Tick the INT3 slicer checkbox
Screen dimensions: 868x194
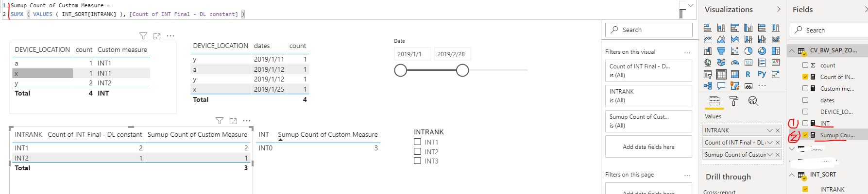(x=417, y=161)
